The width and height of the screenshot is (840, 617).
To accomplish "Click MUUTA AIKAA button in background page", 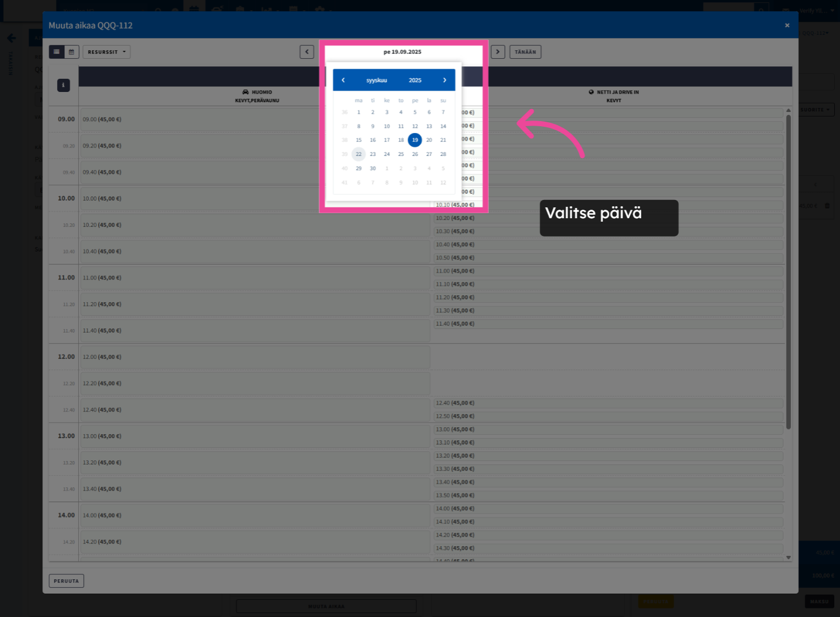I will click(326, 606).
